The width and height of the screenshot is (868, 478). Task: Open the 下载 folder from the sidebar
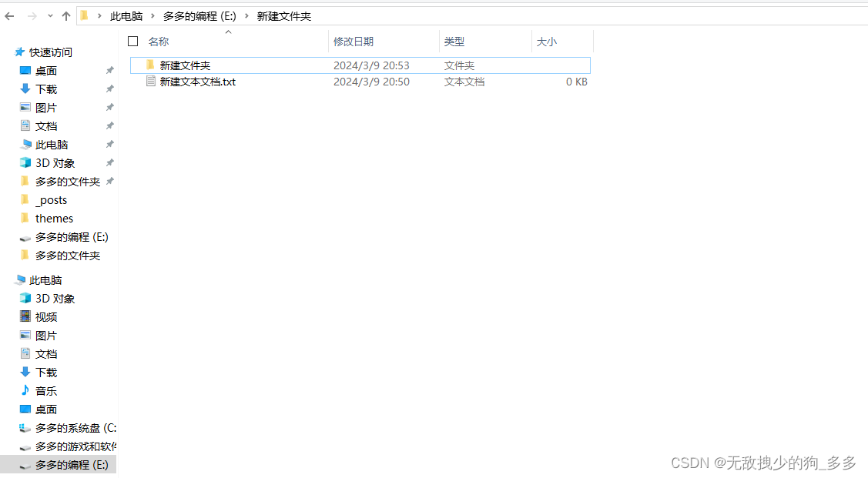(x=45, y=89)
